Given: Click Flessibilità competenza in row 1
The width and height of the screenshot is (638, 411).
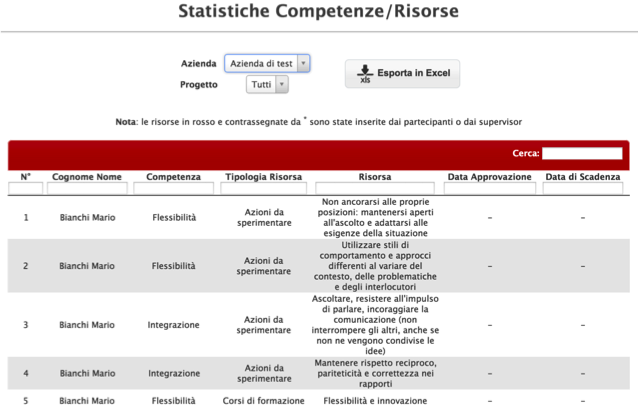Looking at the screenshot, I should pos(174,218).
